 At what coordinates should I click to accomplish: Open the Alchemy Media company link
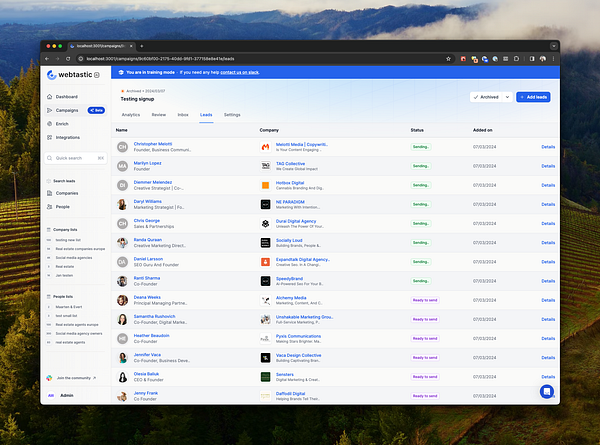291,298
